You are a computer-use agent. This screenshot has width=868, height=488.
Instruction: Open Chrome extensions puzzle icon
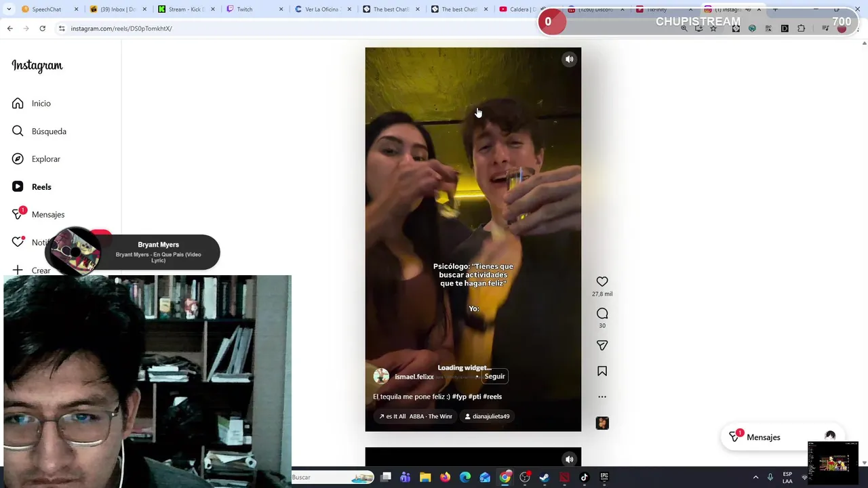(x=802, y=28)
